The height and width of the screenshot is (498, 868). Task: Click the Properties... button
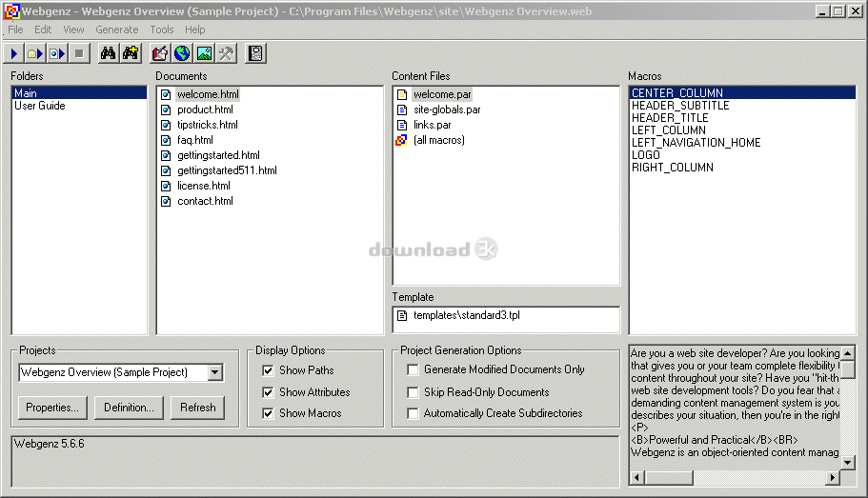point(52,408)
